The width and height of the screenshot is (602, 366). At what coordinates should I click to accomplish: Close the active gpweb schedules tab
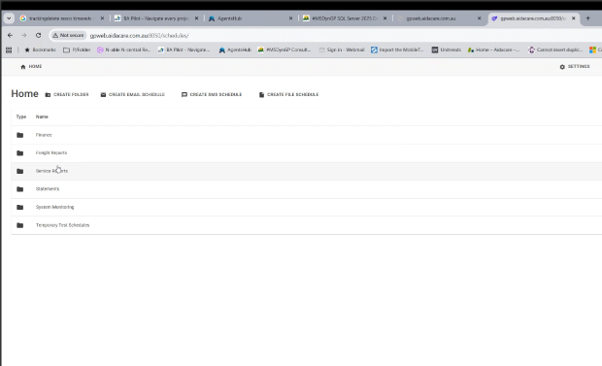point(574,18)
